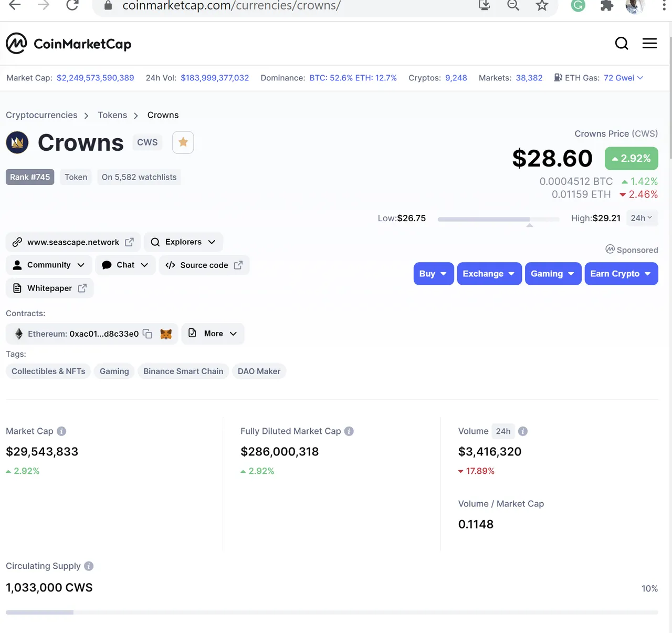Click the Crowns coin logo
Image resolution: width=672 pixels, height=633 pixels.
[x=17, y=142]
